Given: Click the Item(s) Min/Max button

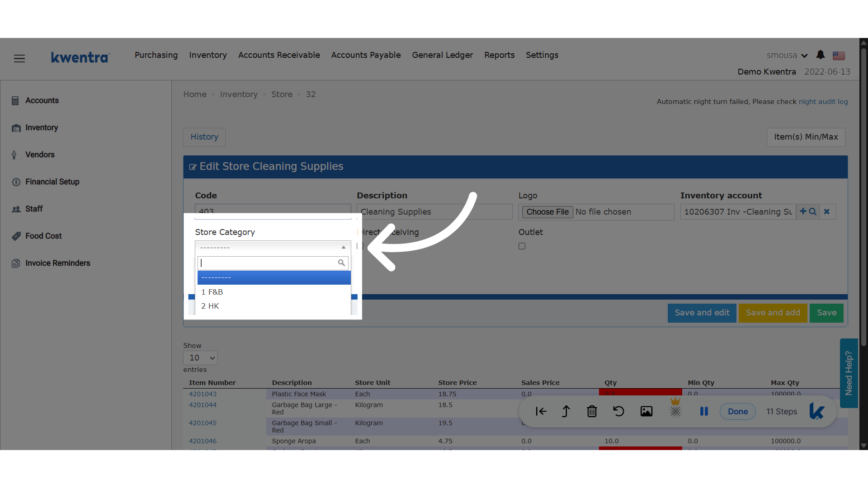Looking at the screenshot, I should [806, 137].
